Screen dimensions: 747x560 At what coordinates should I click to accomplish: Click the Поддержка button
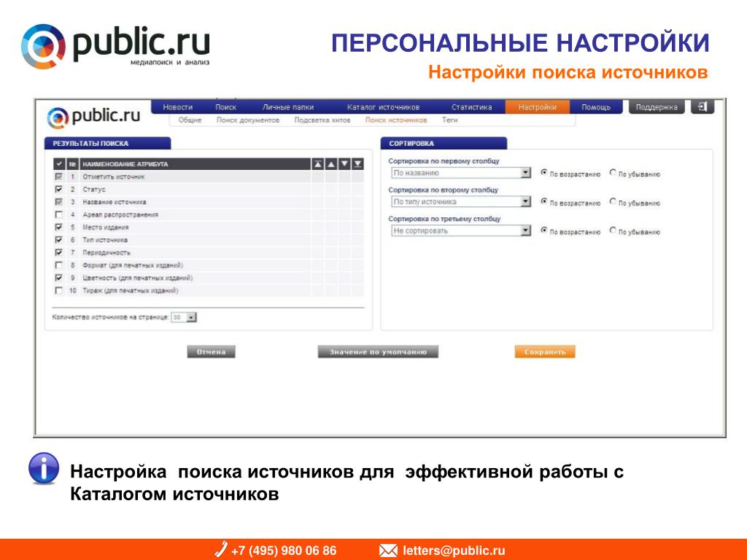click(x=657, y=107)
